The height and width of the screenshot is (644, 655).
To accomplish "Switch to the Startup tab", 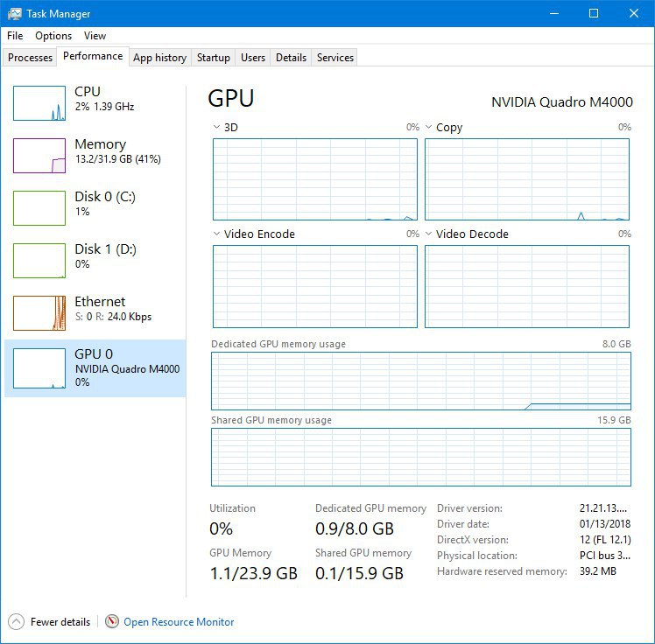I will point(213,58).
